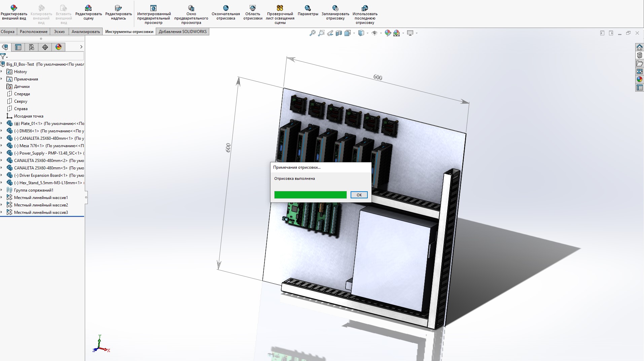
Task: Run Окончательная отрисовка
Action: pyautogui.click(x=226, y=13)
